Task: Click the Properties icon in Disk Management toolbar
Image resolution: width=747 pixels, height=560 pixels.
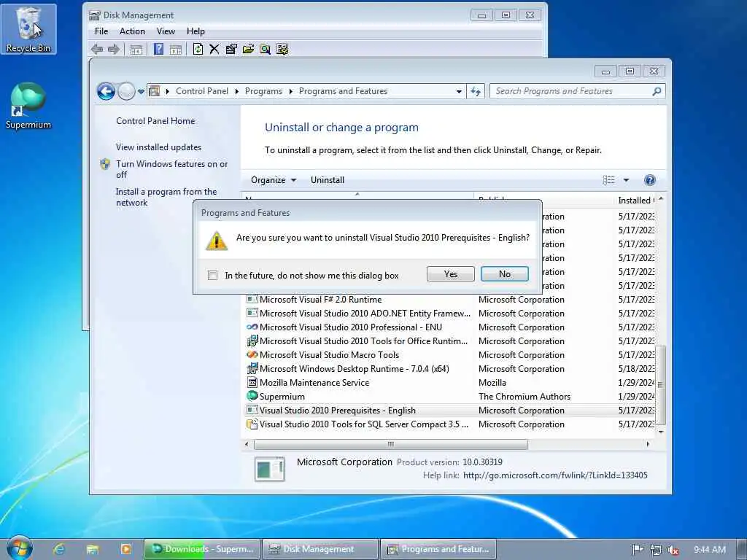Action: pos(231,49)
